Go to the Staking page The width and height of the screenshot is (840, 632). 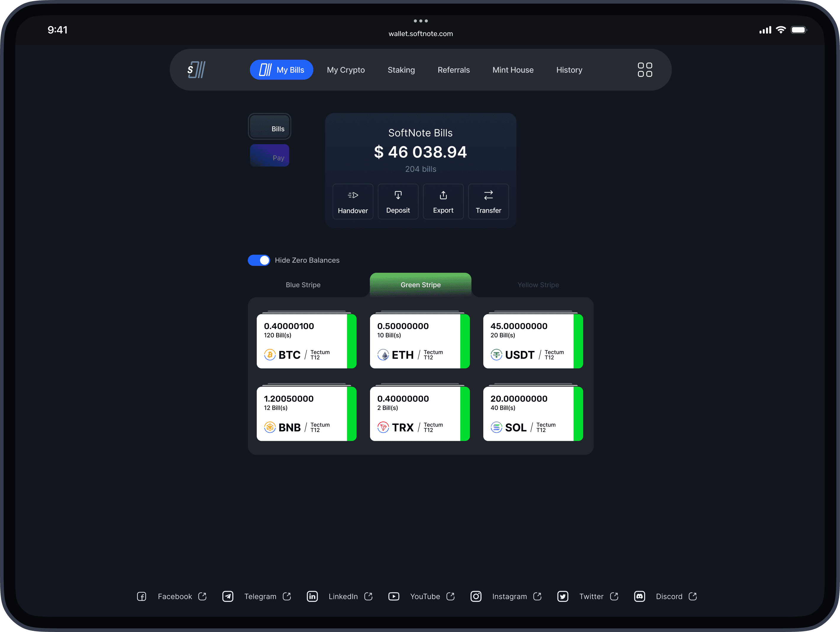(x=401, y=70)
